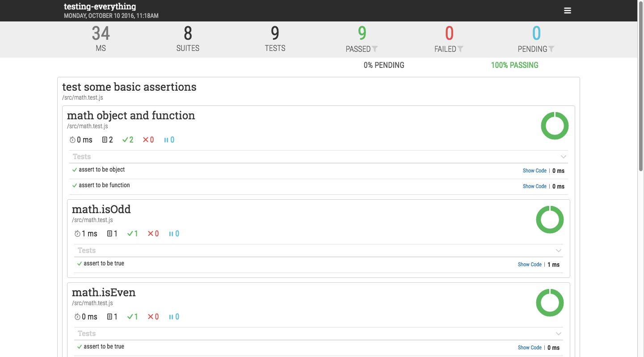Viewport: 644px width, 357px height.
Task: Filter tests by Failed funnel icon
Action: (x=460, y=49)
